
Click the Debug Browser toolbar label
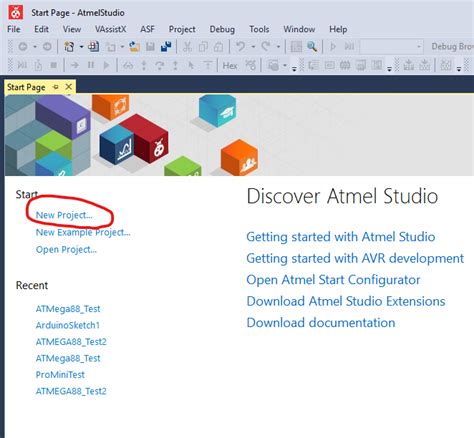452,46
